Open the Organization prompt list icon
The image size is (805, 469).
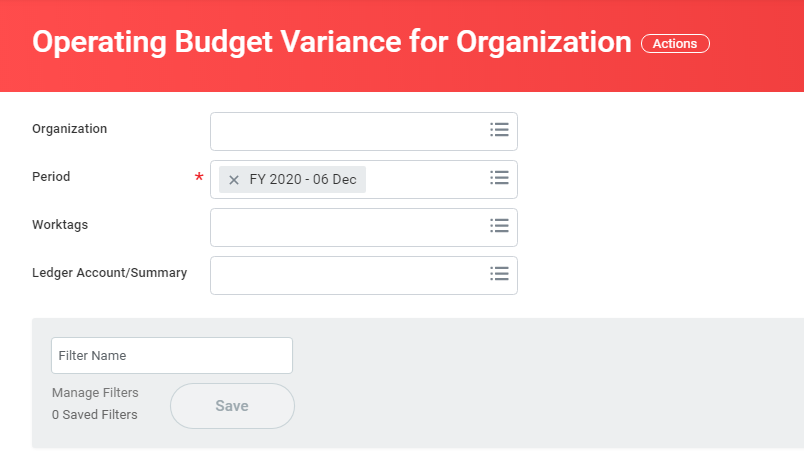point(499,130)
